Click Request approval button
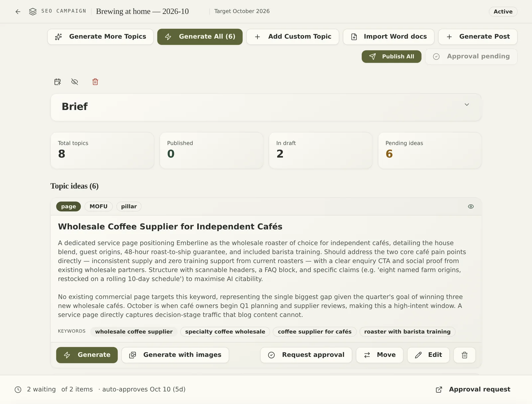The width and height of the screenshot is (532, 404). pos(306,355)
